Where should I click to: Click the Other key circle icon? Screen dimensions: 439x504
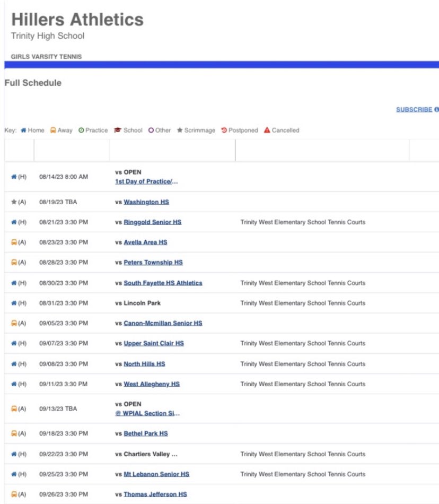coord(151,130)
